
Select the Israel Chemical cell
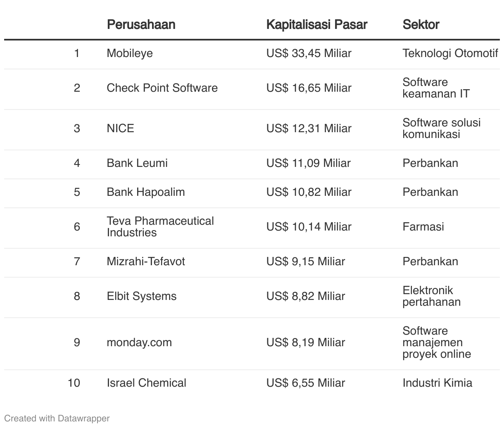pos(146,383)
